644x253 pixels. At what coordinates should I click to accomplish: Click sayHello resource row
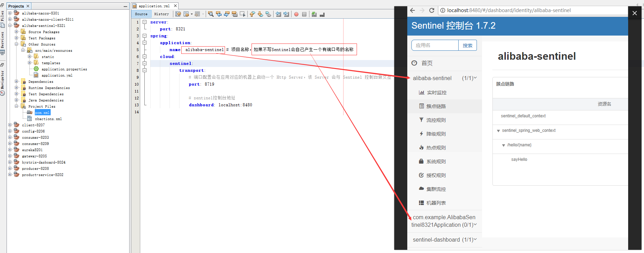519,159
